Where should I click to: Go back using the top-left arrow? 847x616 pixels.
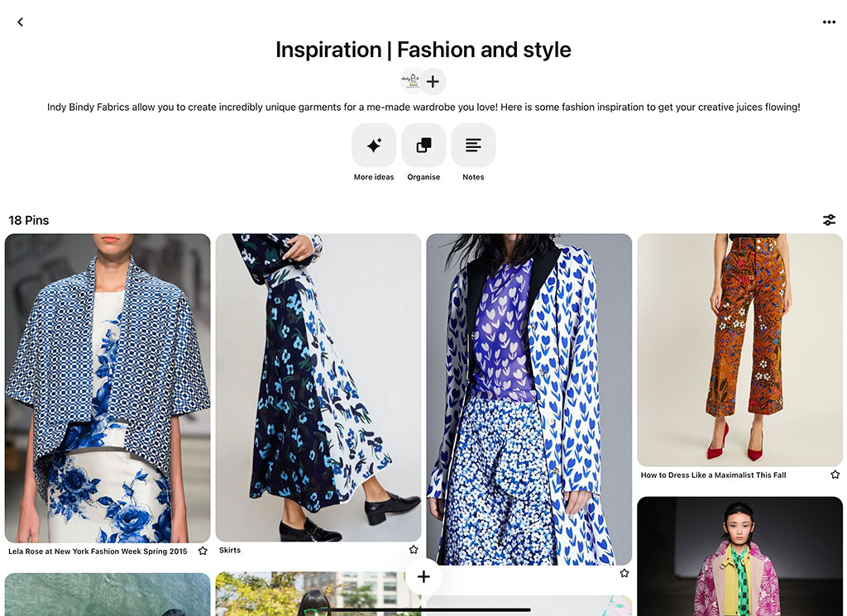21,22
